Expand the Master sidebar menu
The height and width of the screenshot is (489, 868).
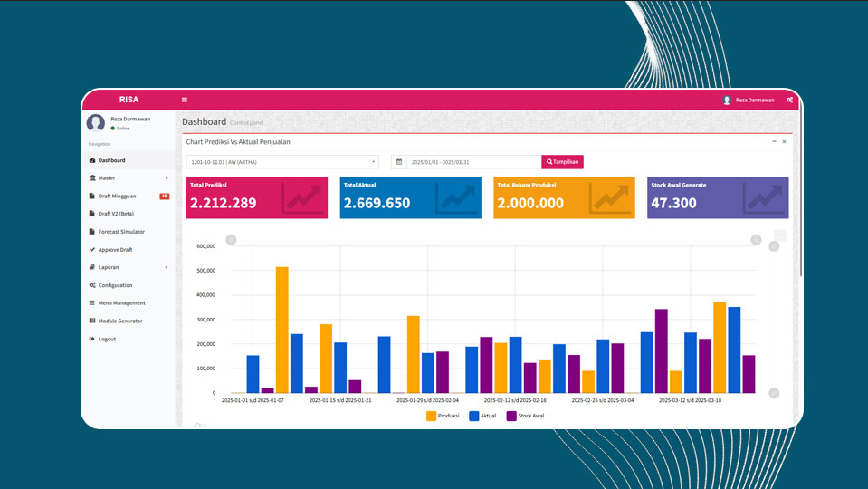129,177
